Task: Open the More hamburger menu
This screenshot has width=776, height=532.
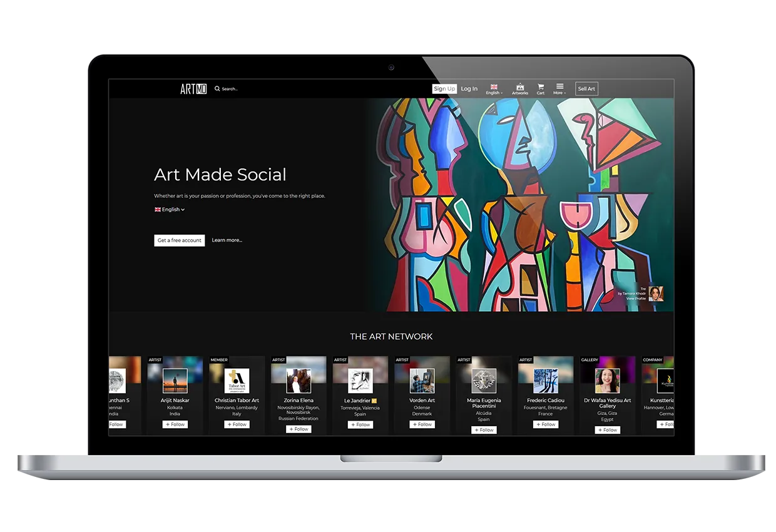Action: pyautogui.click(x=559, y=86)
